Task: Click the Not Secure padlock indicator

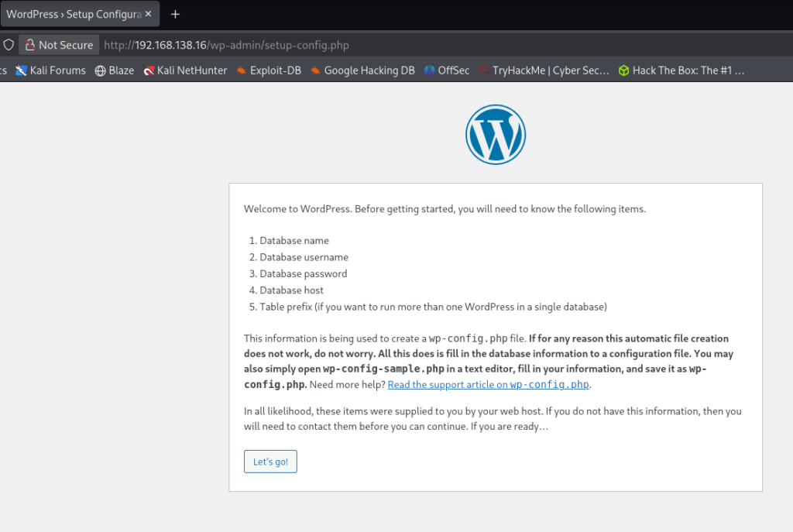Action: point(58,45)
